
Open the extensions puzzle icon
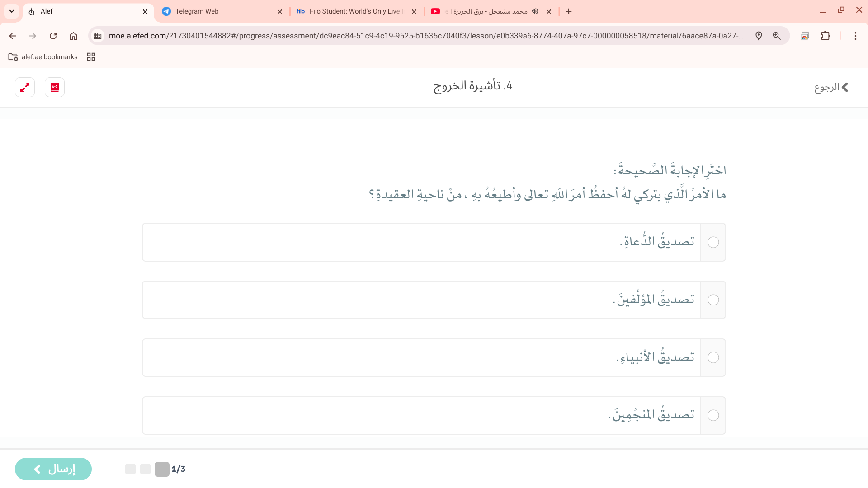[826, 36]
